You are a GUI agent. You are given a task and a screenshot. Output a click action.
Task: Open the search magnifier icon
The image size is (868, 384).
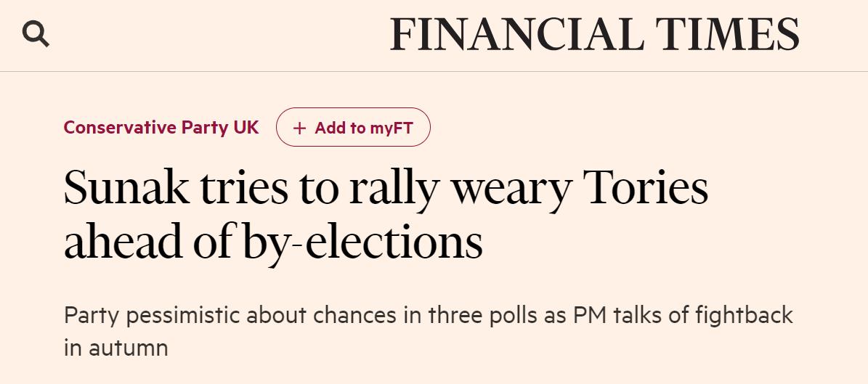point(36,33)
